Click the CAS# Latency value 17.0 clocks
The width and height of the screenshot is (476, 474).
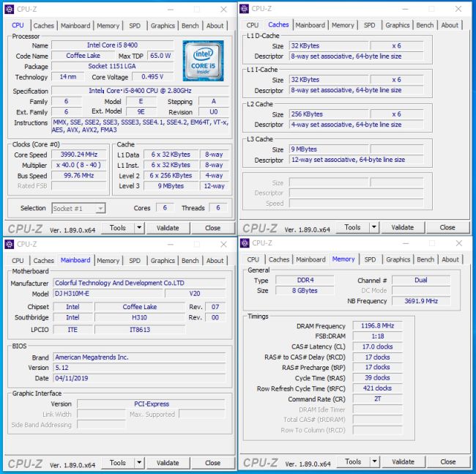377,347
